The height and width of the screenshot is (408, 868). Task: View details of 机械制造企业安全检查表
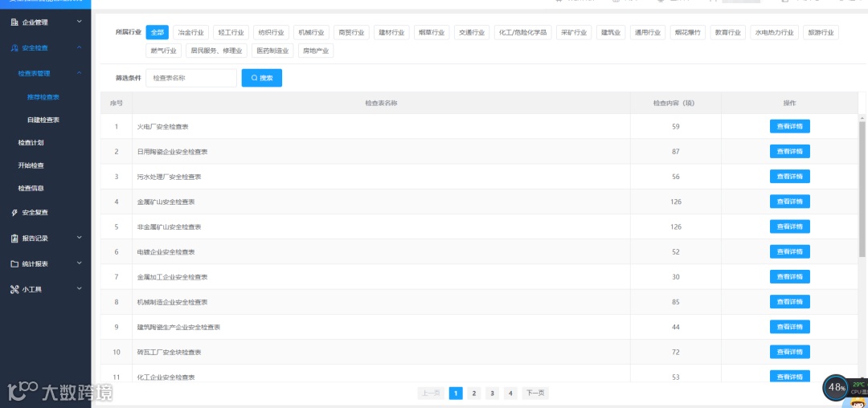pyautogui.click(x=789, y=302)
